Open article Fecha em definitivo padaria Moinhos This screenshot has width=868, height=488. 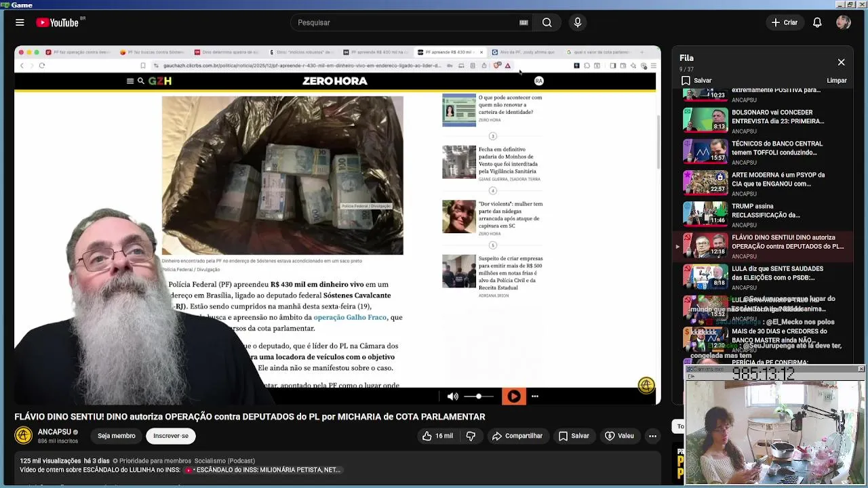[x=492, y=163]
